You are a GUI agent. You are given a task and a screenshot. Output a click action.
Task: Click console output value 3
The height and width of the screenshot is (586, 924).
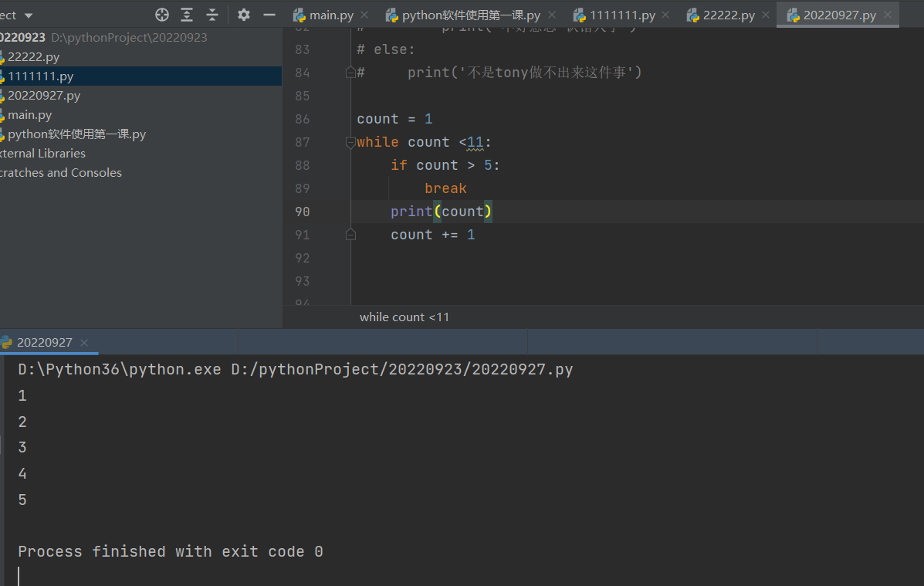[22, 448]
